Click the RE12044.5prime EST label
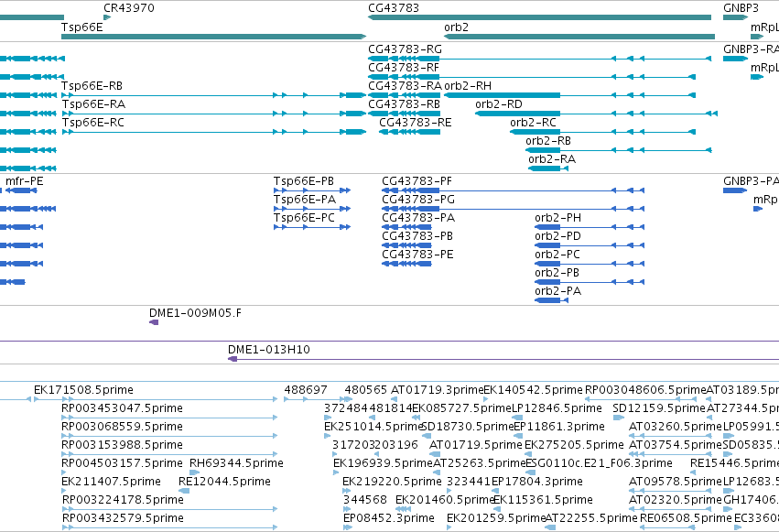779x532 pixels. 224,483
